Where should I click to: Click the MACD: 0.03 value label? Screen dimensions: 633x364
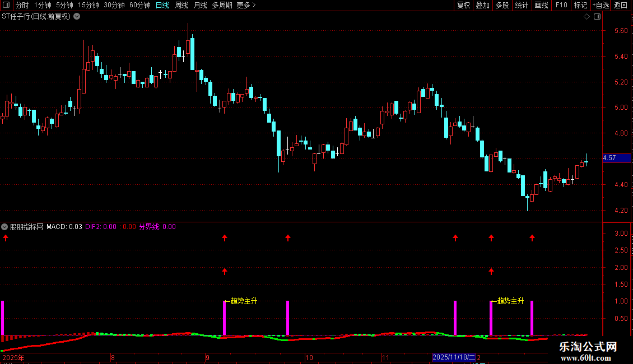64,227
